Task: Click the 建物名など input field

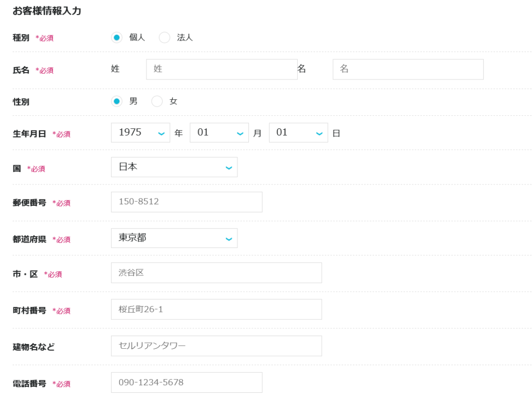Action: coord(217,346)
